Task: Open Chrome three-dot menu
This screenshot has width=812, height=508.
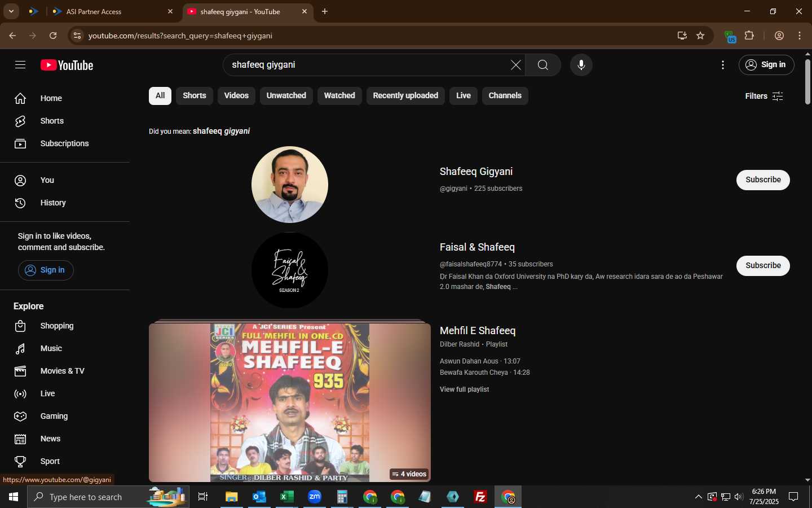Action: 800,36
